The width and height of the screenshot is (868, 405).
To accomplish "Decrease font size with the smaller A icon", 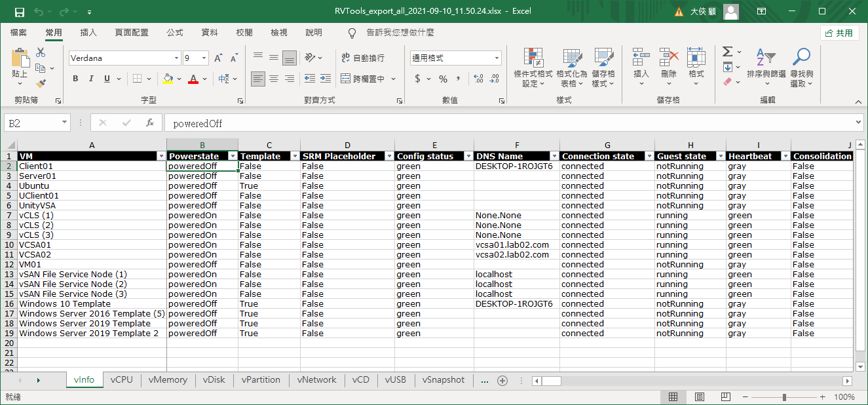I will [x=234, y=58].
